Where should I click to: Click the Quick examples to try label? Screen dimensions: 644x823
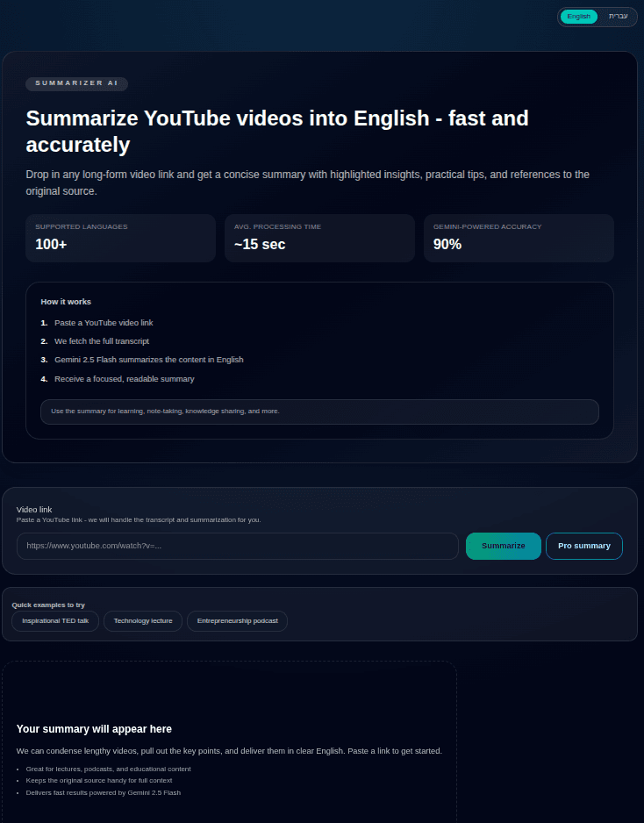(47, 605)
